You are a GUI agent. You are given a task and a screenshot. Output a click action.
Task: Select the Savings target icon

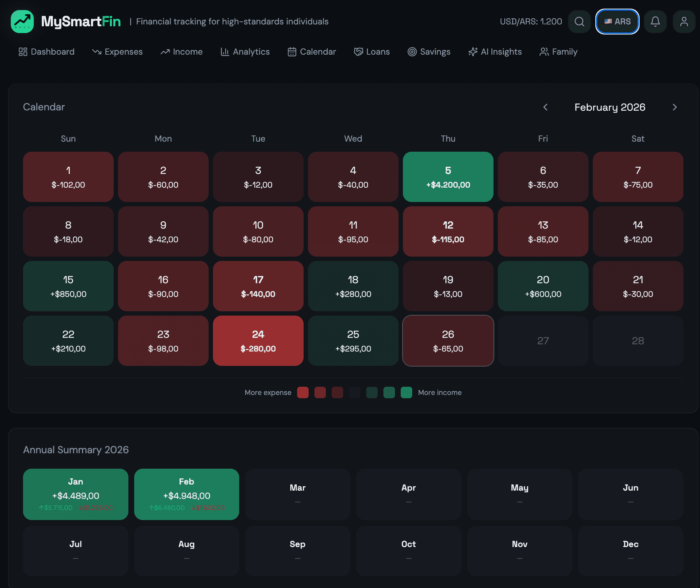click(x=412, y=52)
